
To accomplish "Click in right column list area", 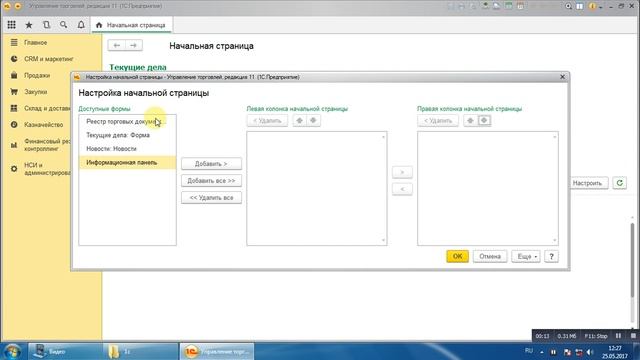I will point(488,189).
